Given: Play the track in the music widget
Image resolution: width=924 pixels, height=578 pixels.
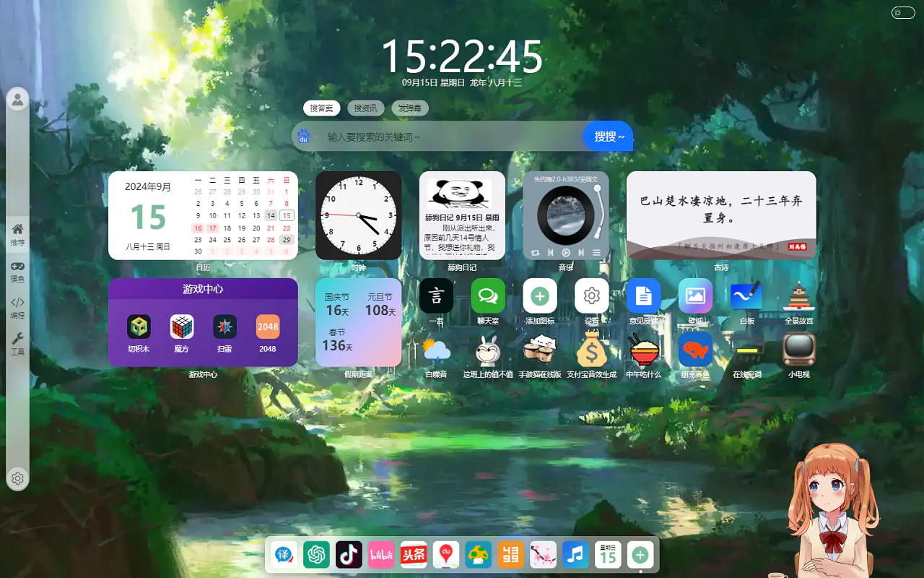Looking at the screenshot, I should pyautogui.click(x=566, y=252).
